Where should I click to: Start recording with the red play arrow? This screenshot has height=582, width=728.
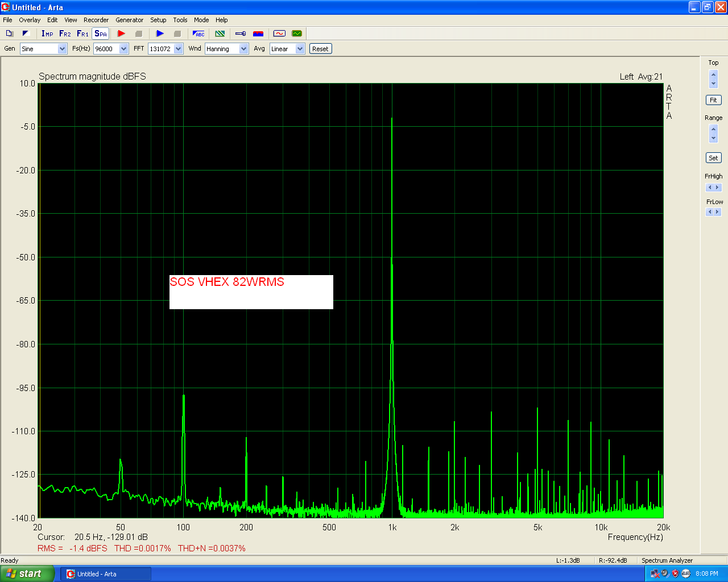click(121, 34)
